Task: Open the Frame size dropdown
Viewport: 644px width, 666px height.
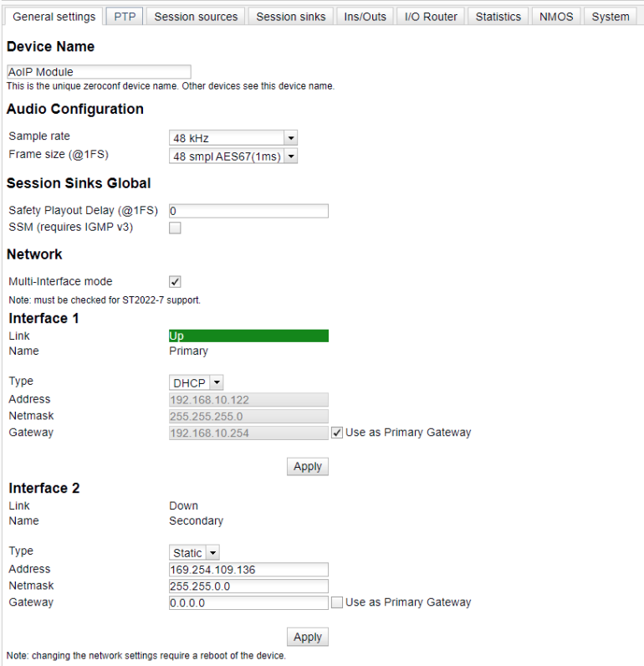Action: 233,156
